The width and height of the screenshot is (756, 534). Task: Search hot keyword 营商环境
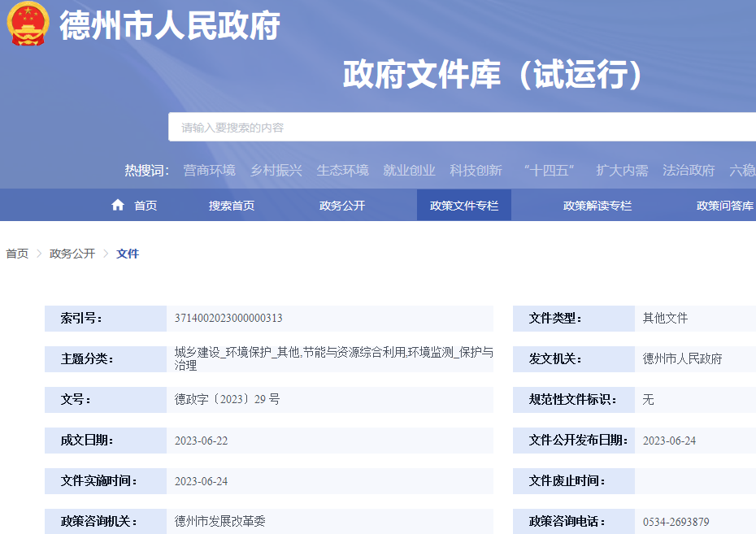(209, 170)
